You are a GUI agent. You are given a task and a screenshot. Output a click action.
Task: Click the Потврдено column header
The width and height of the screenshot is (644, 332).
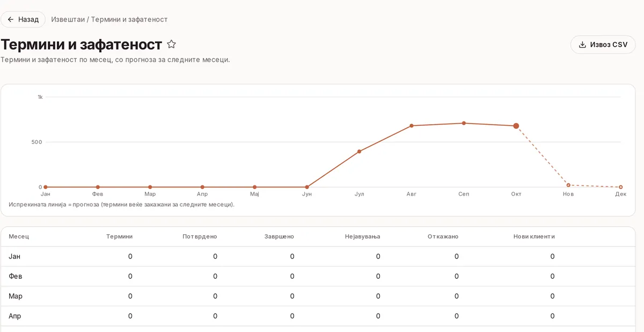click(x=200, y=236)
